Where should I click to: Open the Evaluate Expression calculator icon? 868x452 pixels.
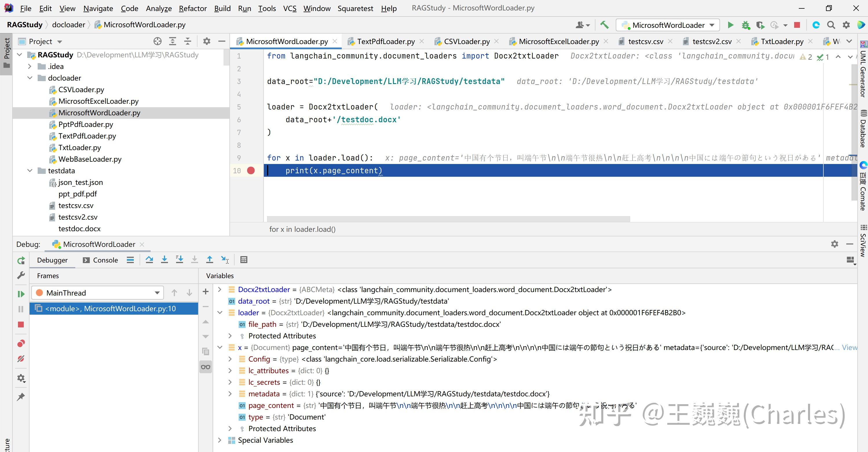(244, 260)
